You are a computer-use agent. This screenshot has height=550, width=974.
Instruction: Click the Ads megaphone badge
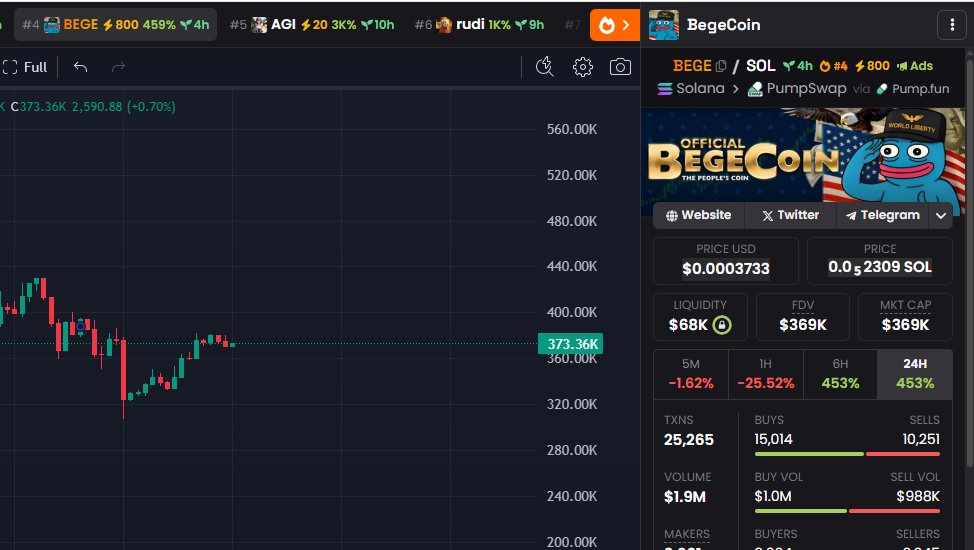[914, 66]
